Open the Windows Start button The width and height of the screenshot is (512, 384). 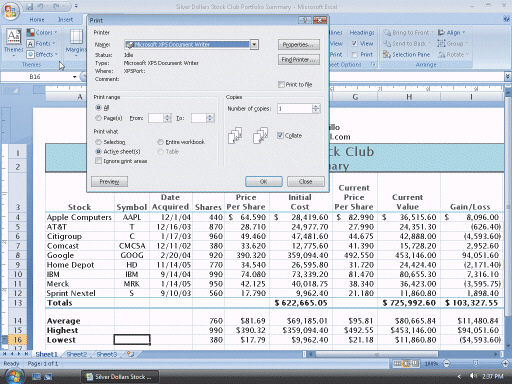13,377
